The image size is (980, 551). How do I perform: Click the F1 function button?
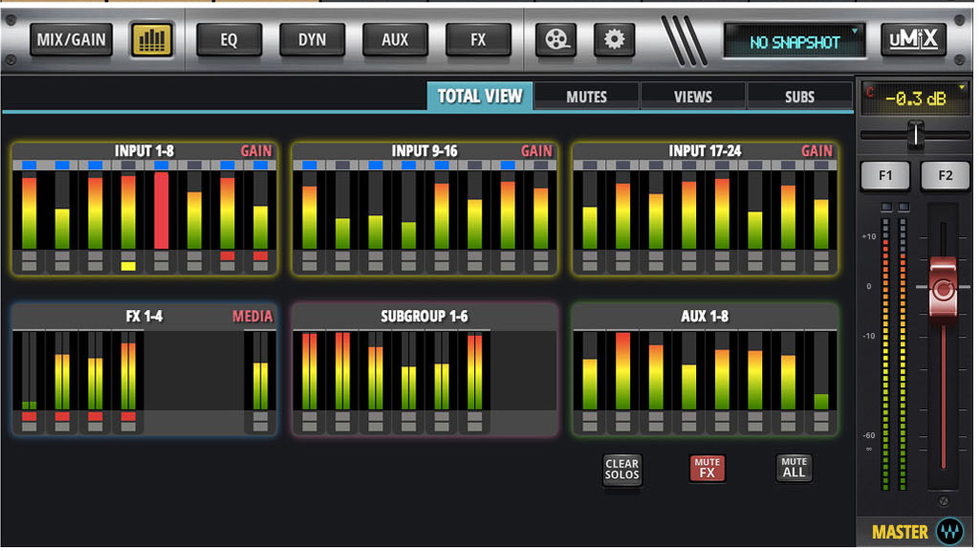click(885, 176)
